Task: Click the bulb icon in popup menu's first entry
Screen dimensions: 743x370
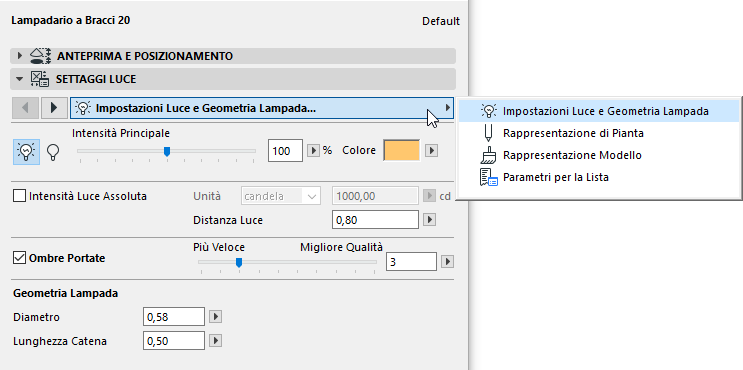Action: (x=488, y=111)
